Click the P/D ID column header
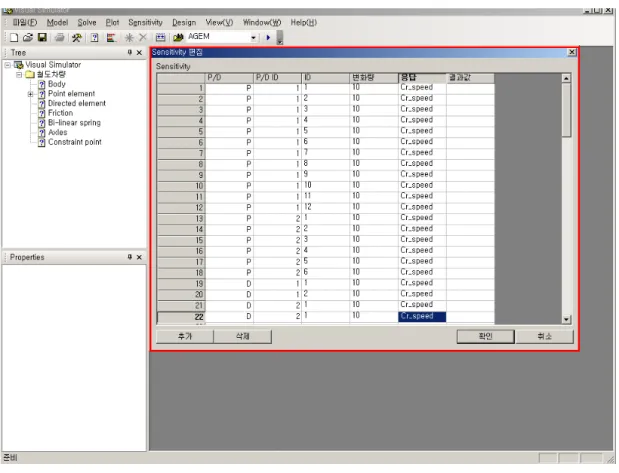This screenshot has width=619, height=473. (x=277, y=78)
